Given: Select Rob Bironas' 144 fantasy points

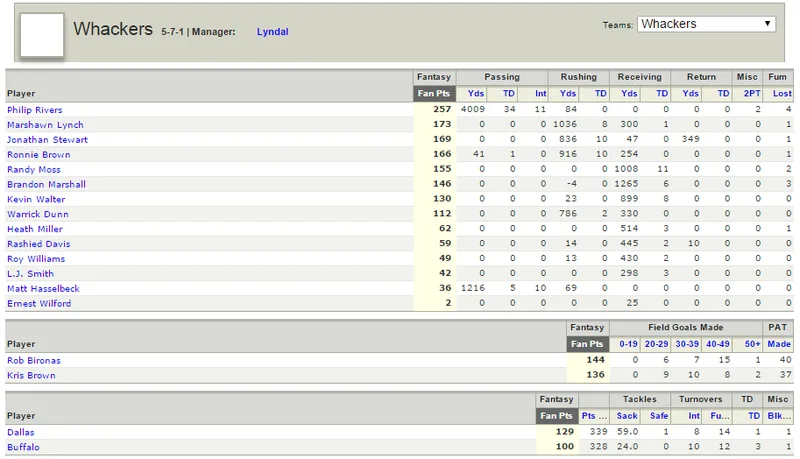Looking at the screenshot, I should (595, 360).
